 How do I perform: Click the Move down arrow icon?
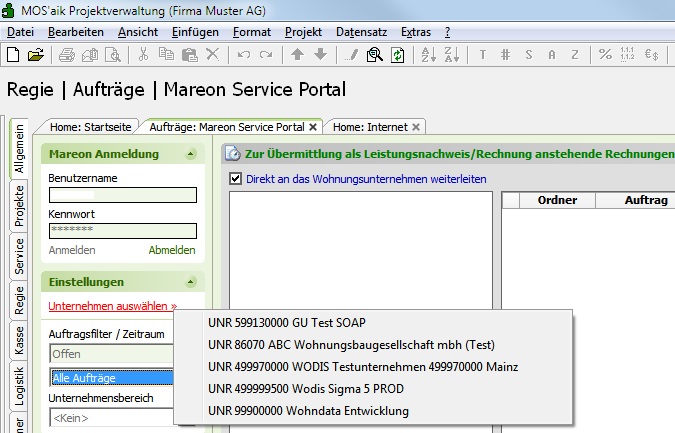click(x=320, y=55)
